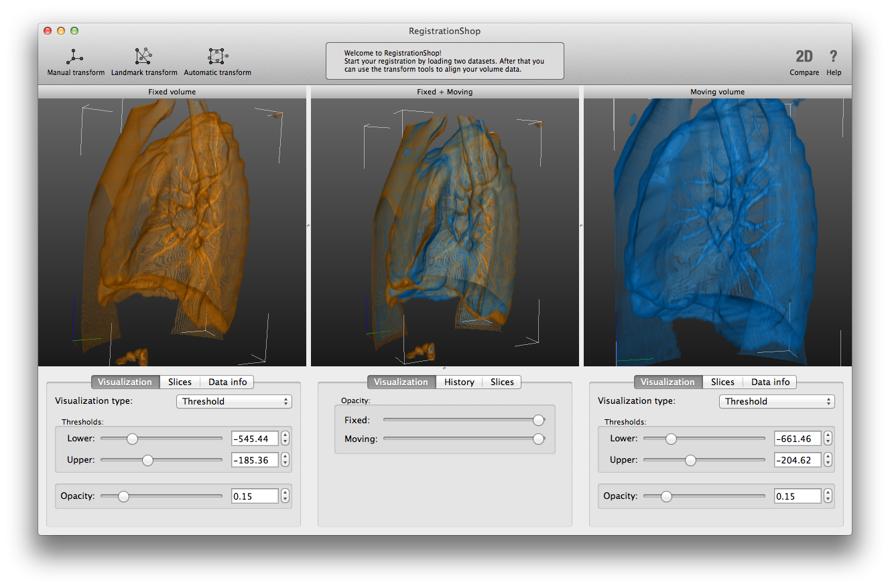Image resolution: width=890 pixels, height=588 pixels.
Task: Open Fixed volume Data info tab
Action: pos(227,382)
